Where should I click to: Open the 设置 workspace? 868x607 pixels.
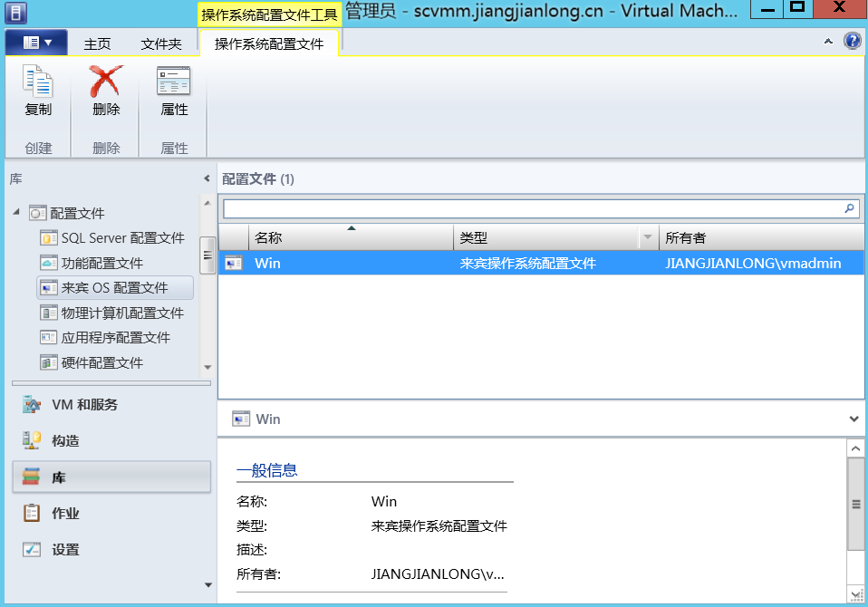pyautogui.click(x=111, y=549)
